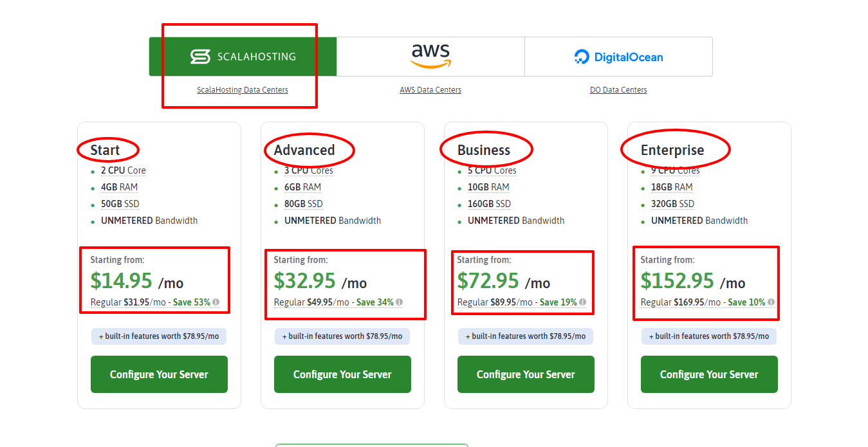Click built-in features badge in Enterprise plan
Image resolution: width=868 pixels, height=447 pixels.
[x=709, y=336]
